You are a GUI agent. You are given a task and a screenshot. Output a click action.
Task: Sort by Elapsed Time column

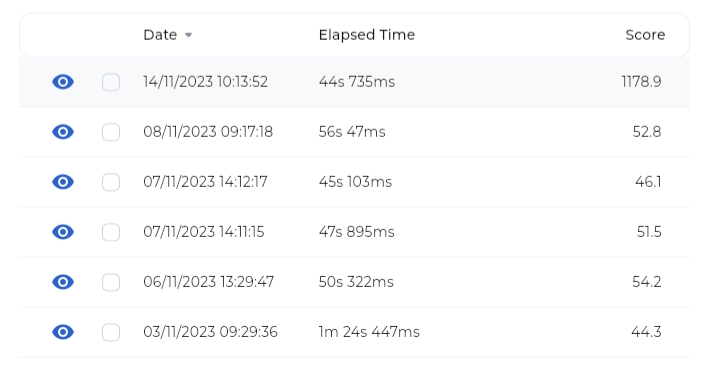point(367,35)
